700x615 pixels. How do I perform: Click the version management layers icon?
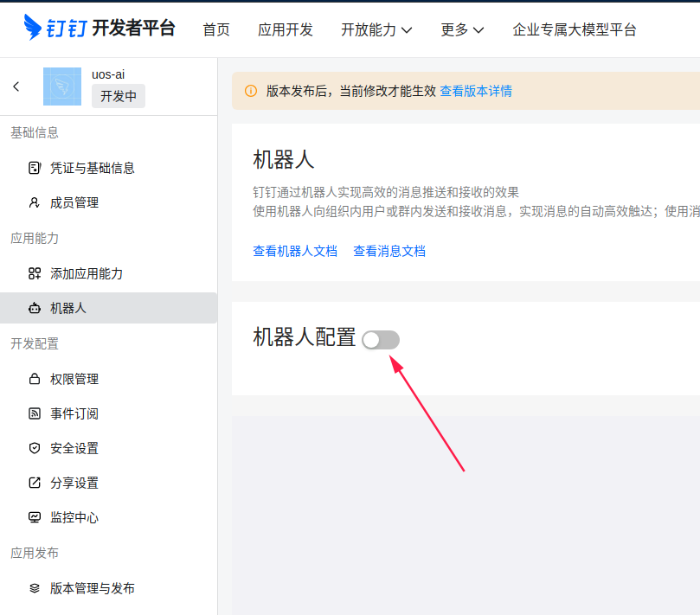[35, 588]
